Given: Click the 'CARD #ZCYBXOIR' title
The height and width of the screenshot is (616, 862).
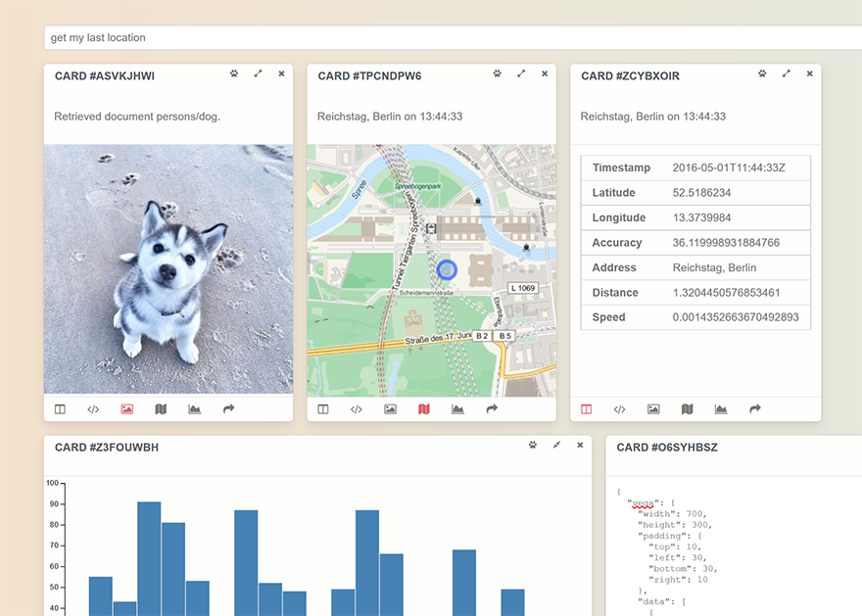Looking at the screenshot, I should tap(630, 75).
